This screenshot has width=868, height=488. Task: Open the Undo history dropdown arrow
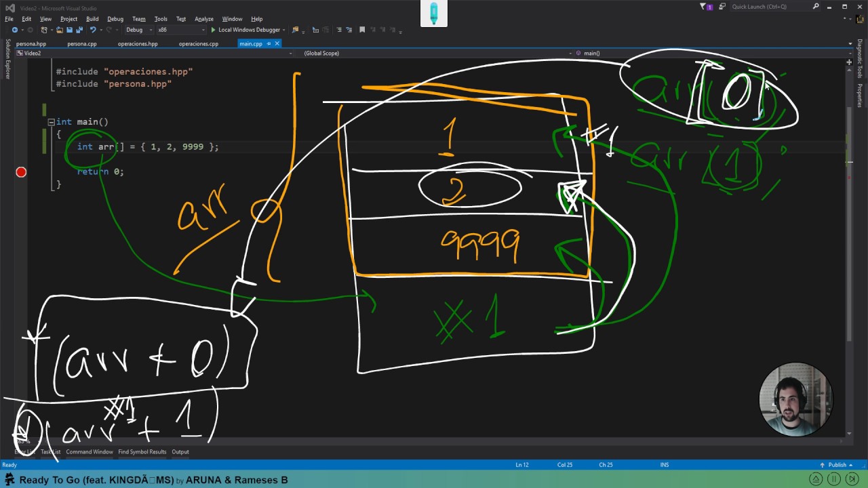pyautogui.click(x=101, y=30)
